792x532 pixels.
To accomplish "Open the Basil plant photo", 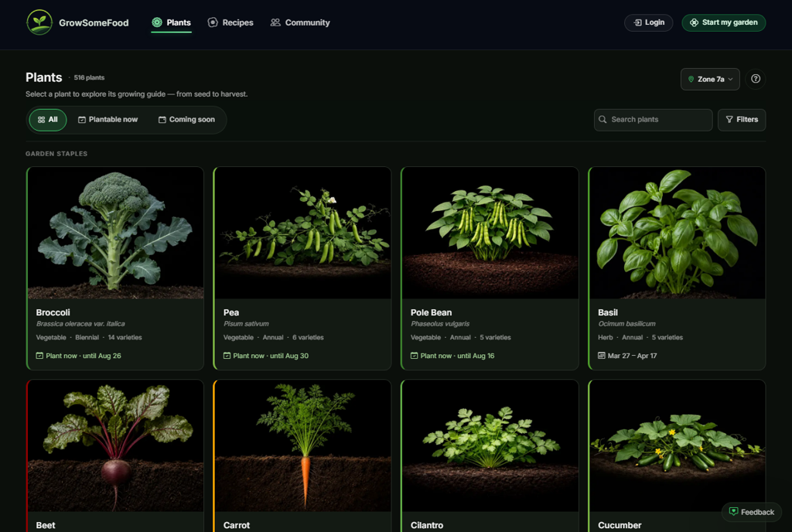I will point(678,233).
